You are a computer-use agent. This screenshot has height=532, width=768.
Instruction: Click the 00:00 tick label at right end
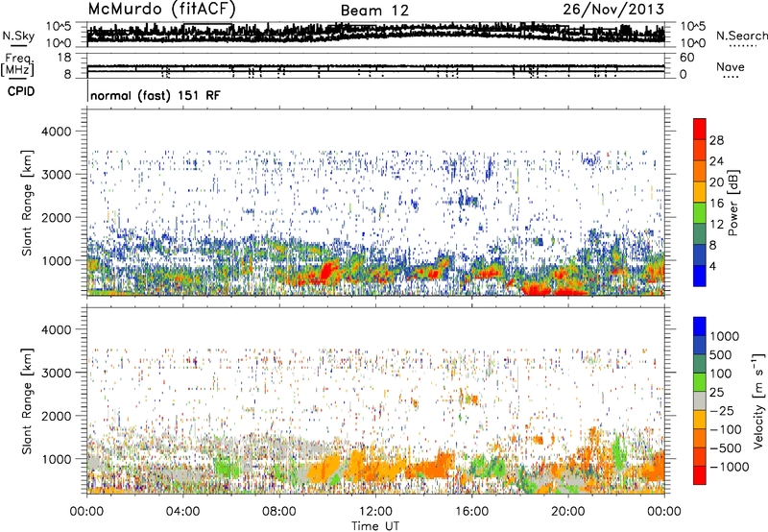[x=664, y=512]
